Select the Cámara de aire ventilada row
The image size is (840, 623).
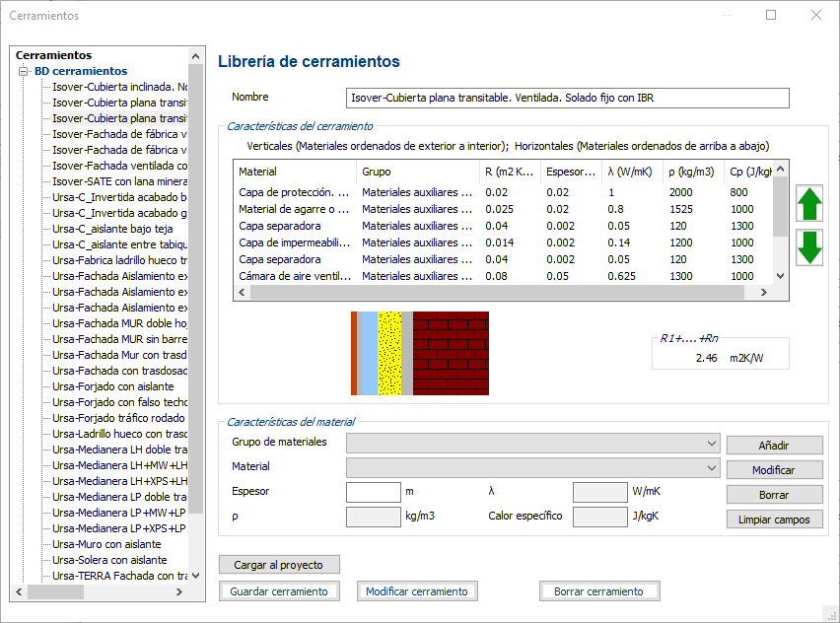[x=296, y=276]
